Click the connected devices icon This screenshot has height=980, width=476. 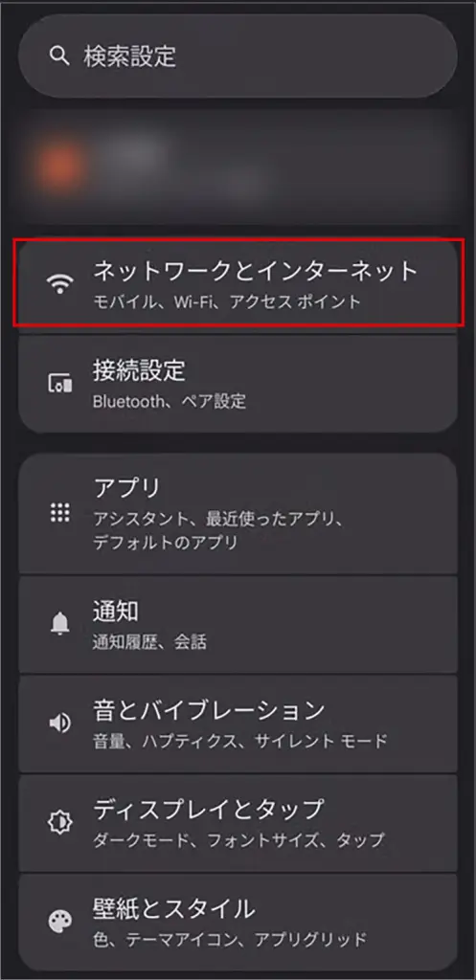60,384
